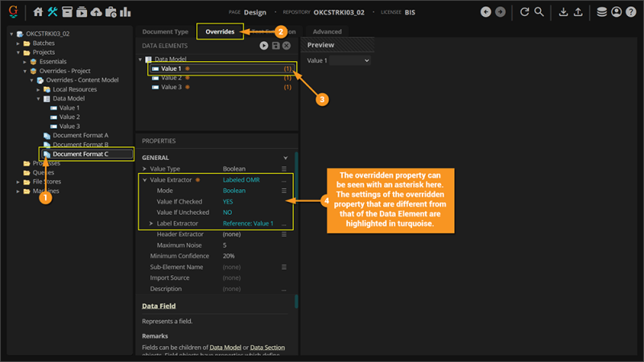644x362 pixels.
Task: Switch to the Advanced tab
Action: (x=327, y=31)
